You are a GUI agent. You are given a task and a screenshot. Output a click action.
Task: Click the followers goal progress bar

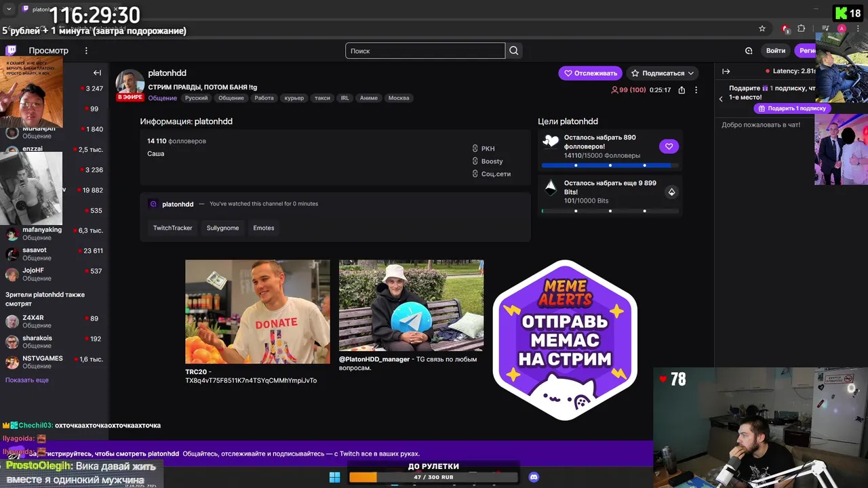click(610, 165)
